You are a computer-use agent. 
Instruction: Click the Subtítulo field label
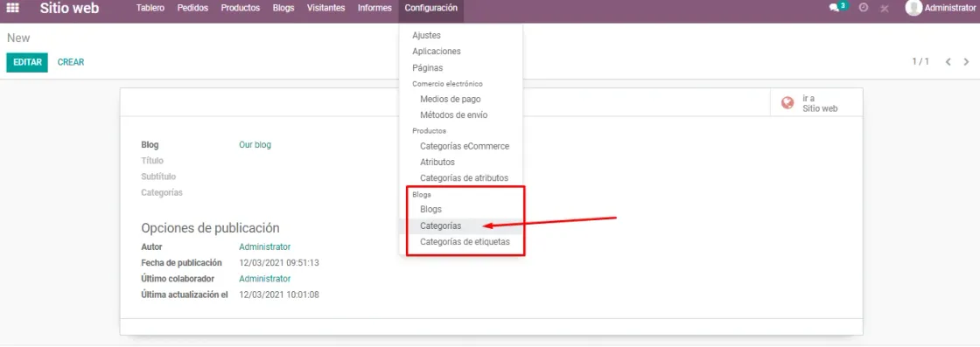tap(158, 177)
